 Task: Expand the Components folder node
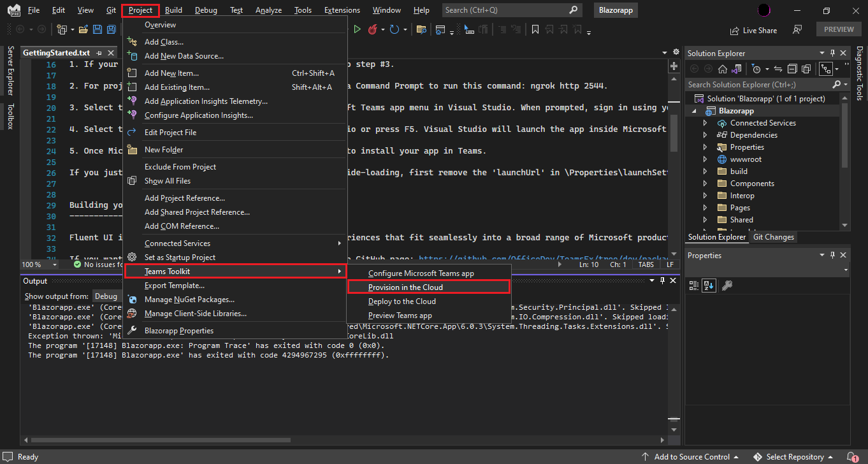coord(705,184)
